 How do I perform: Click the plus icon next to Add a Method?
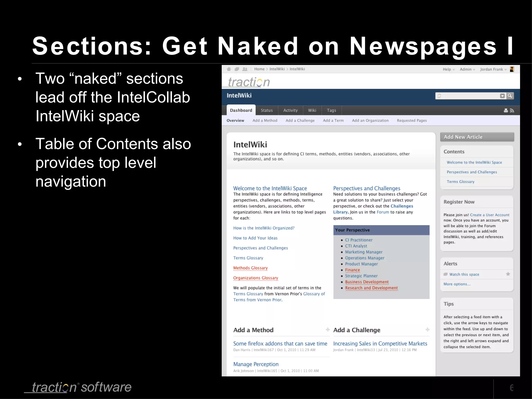click(328, 330)
